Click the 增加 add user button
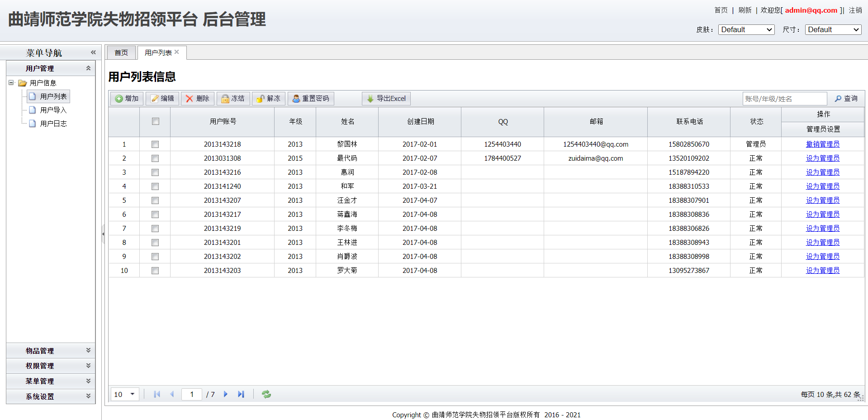 click(127, 99)
